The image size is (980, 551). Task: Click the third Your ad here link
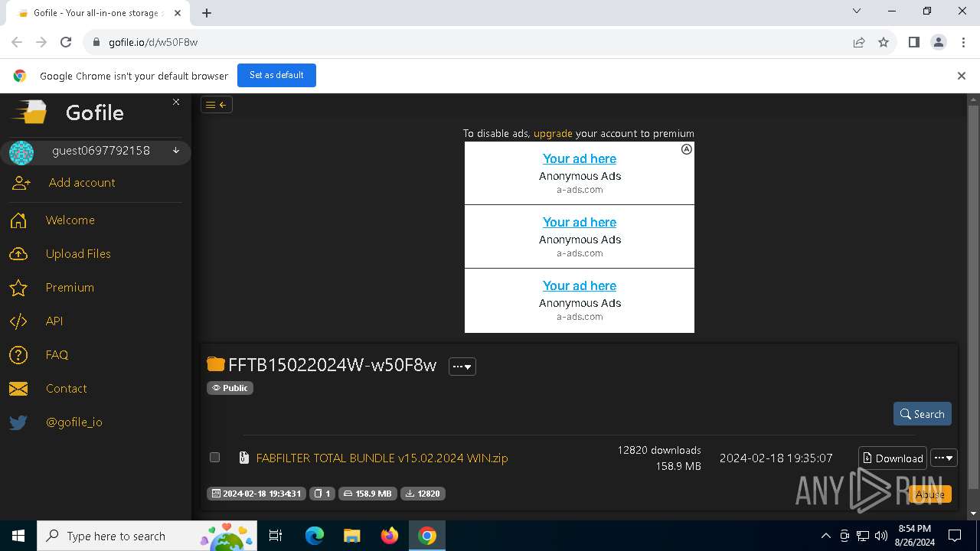click(580, 285)
